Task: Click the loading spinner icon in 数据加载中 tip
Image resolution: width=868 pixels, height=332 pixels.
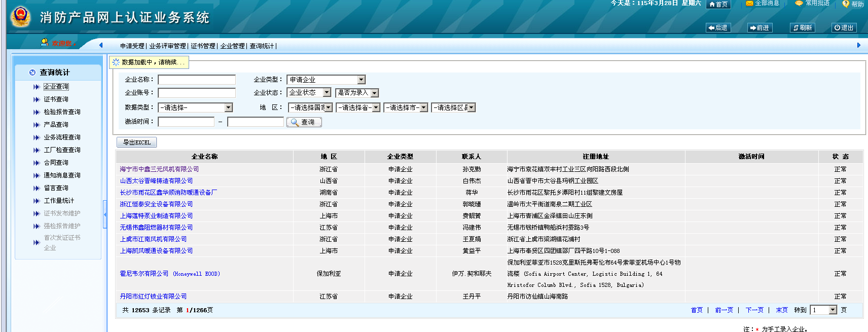Action: [x=116, y=62]
